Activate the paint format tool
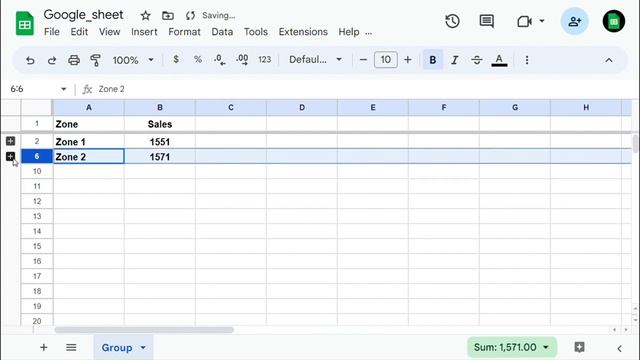Screen dimensions: 640x360 coord(96,60)
